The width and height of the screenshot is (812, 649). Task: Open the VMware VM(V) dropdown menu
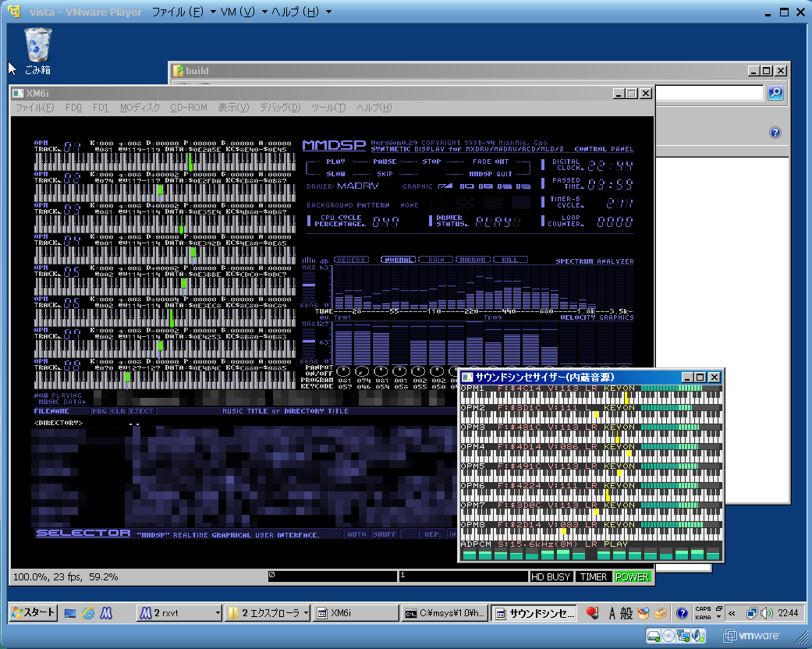(243, 12)
